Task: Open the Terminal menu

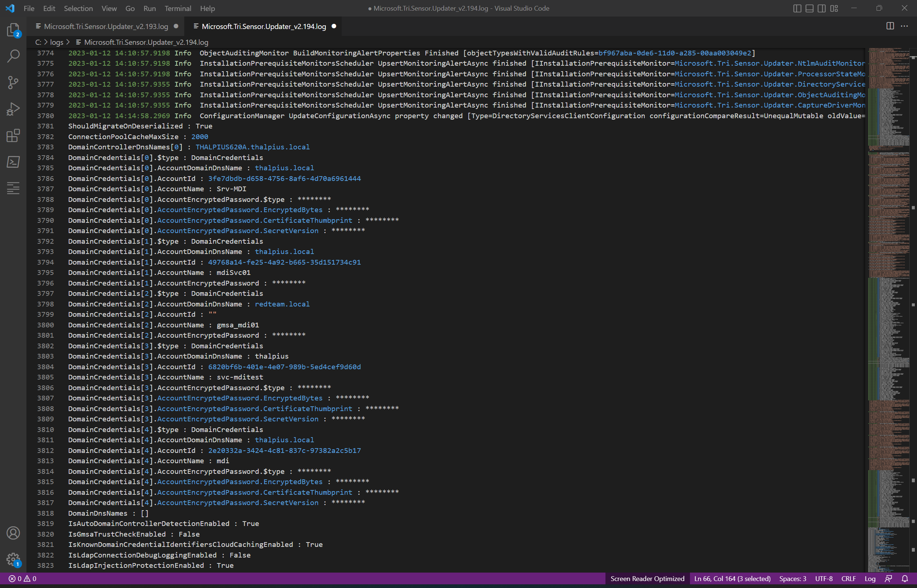Action: (178, 8)
